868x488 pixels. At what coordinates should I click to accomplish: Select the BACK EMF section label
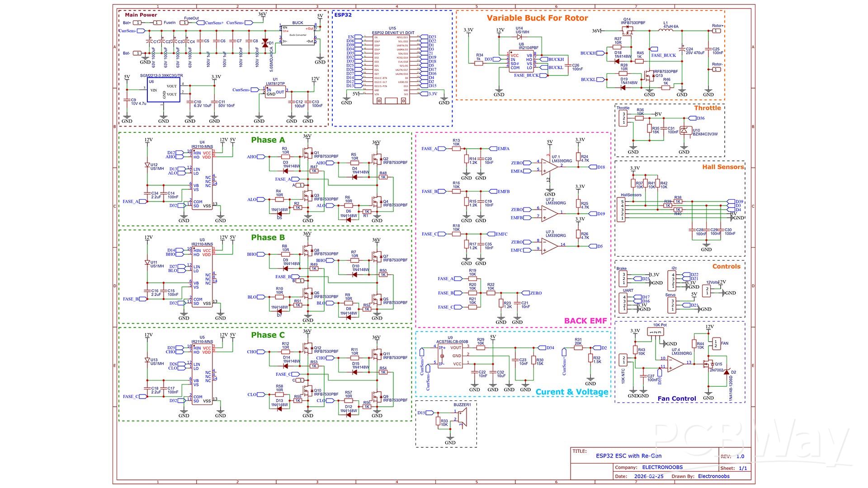tap(585, 321)
